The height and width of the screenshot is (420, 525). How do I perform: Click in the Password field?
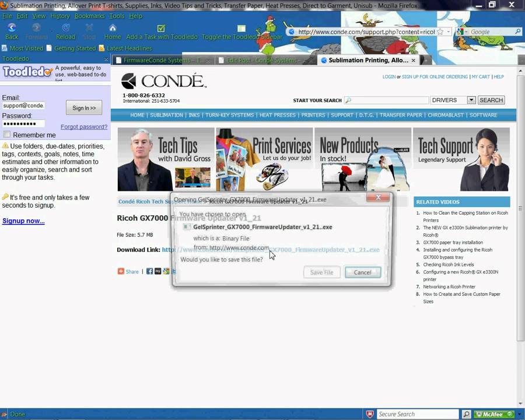coord(23,124)
